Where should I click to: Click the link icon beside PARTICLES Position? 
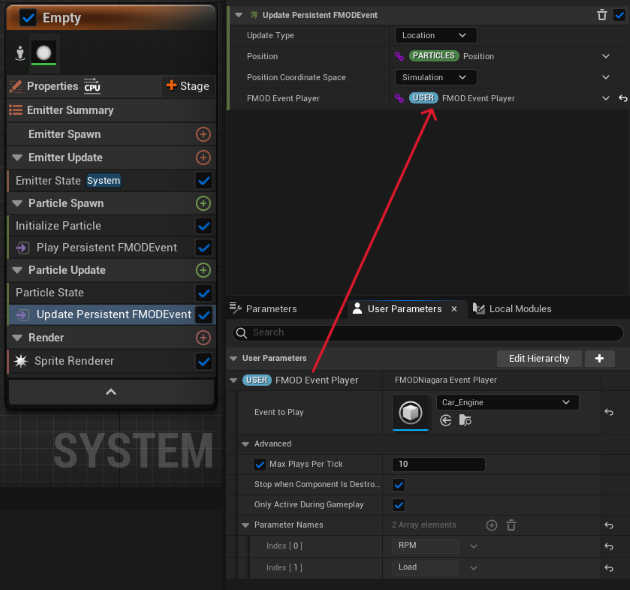(399, 56)
